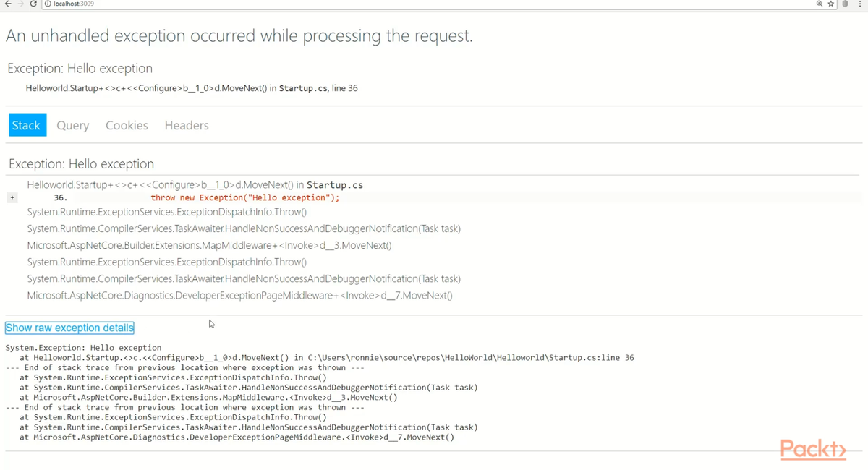Viewport: 868px width, 470px height.
Task: Open the browser three-dot menu
Action: tap(859, 4)
